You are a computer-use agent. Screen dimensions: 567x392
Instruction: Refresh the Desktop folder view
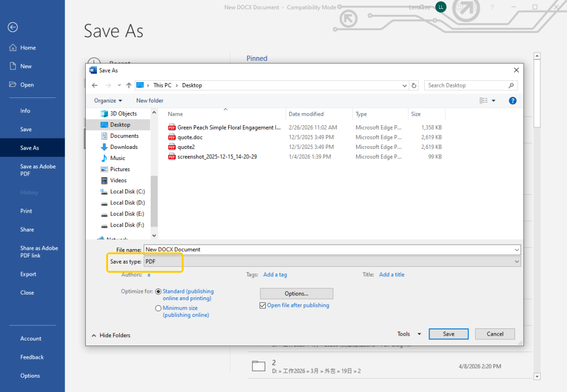point(414,85)
